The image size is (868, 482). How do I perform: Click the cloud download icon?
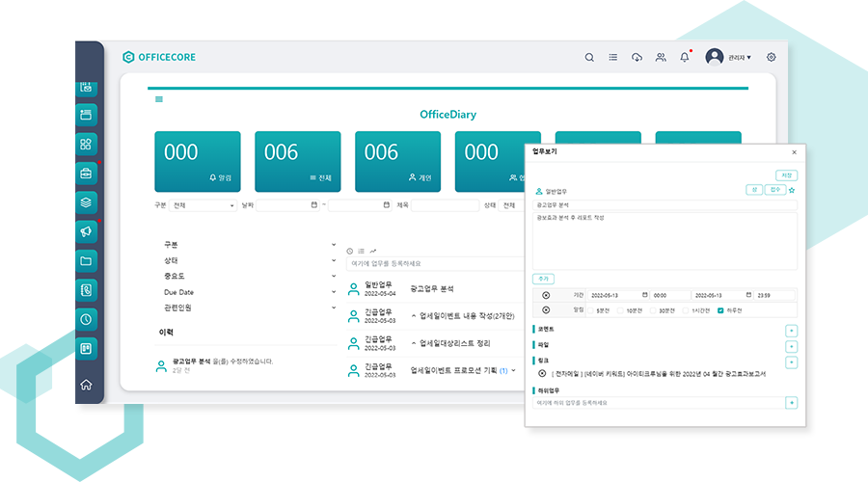coord(637,58)
